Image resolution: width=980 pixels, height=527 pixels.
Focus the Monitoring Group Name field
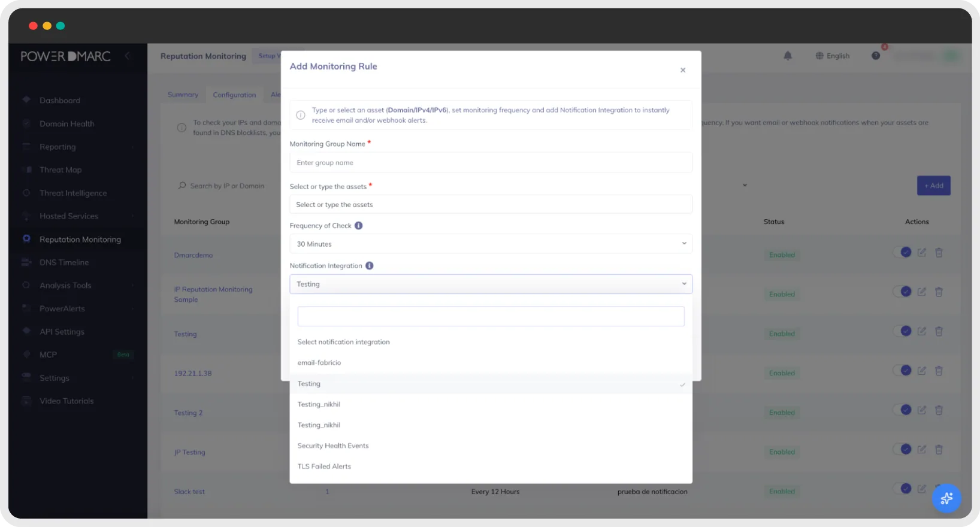pos(491,162)
